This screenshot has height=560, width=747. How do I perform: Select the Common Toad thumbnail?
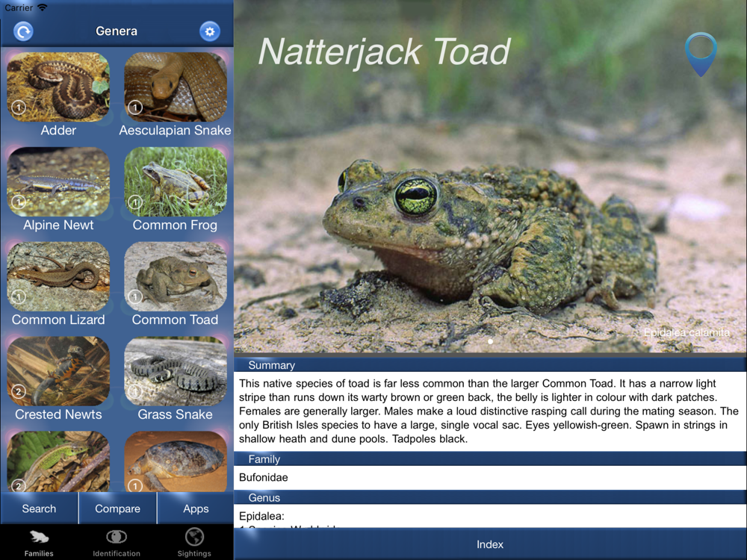tap(176, 276)
